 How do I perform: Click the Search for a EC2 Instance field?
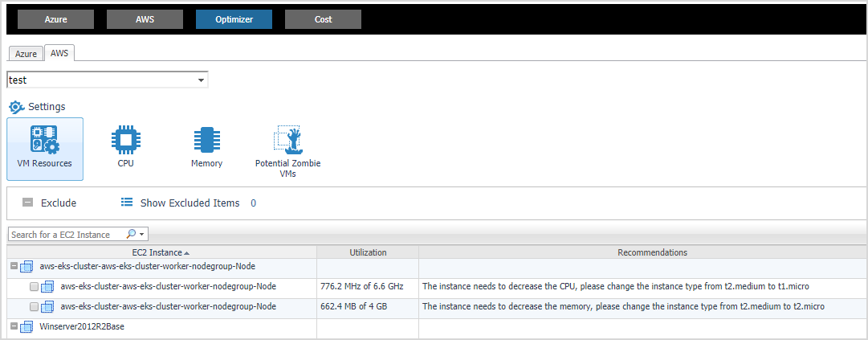pos(67,235)
